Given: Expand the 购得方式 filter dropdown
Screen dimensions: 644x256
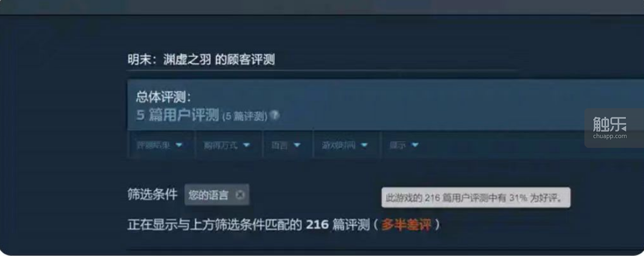Looking at the screenshot, I should click(228, 145).
